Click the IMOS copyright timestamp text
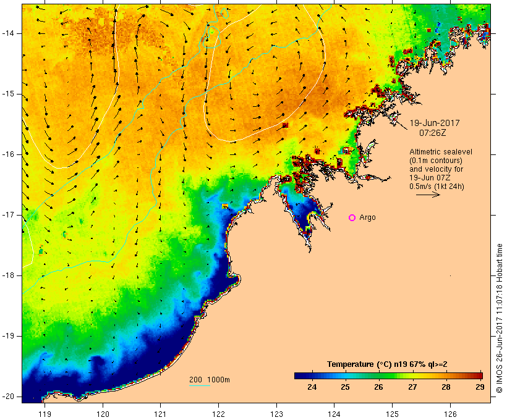 (499, 318)
